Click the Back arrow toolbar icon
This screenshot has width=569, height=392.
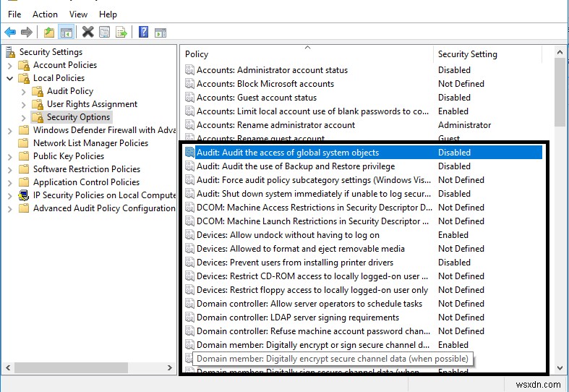click(10, 33)
